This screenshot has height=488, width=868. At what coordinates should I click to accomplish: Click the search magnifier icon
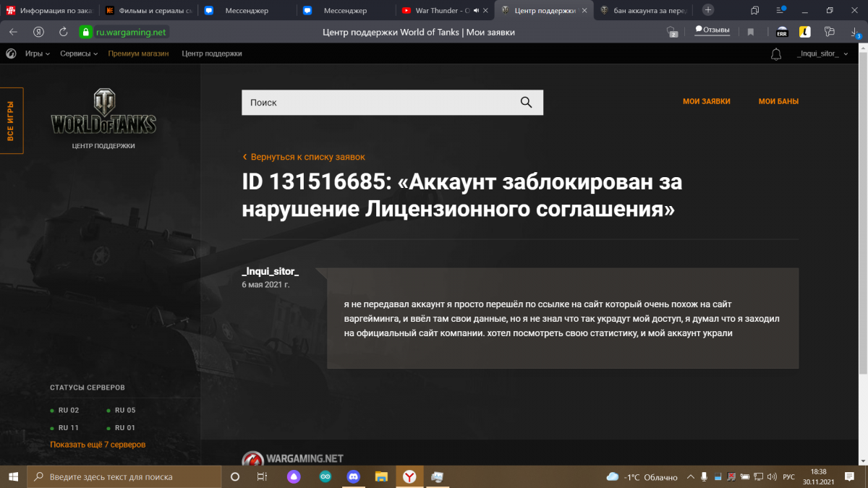pyautogui.click(x=526, y=103)
